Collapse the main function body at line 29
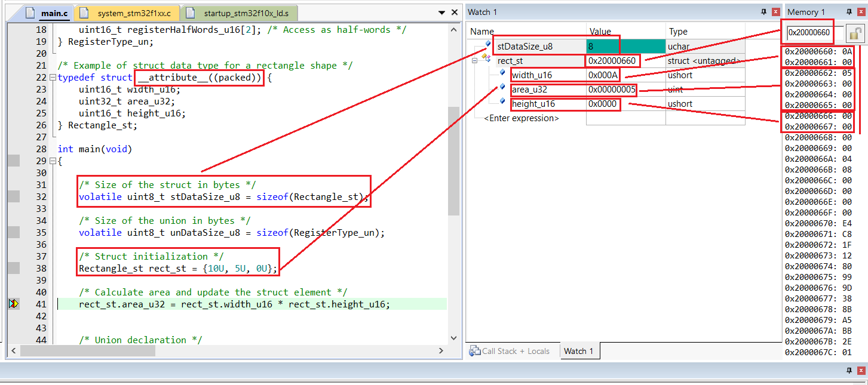 coord(53,161)
